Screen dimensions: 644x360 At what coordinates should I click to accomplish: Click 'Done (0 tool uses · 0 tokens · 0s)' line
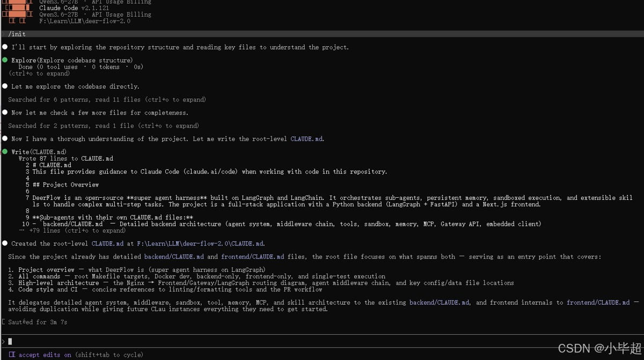tap(80, 67)
